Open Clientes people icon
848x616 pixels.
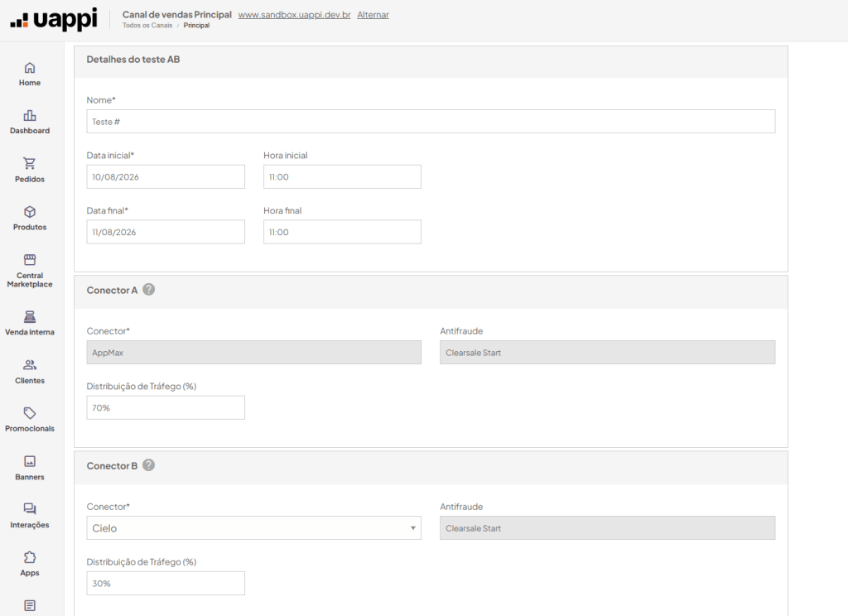[x=30, y=364]
